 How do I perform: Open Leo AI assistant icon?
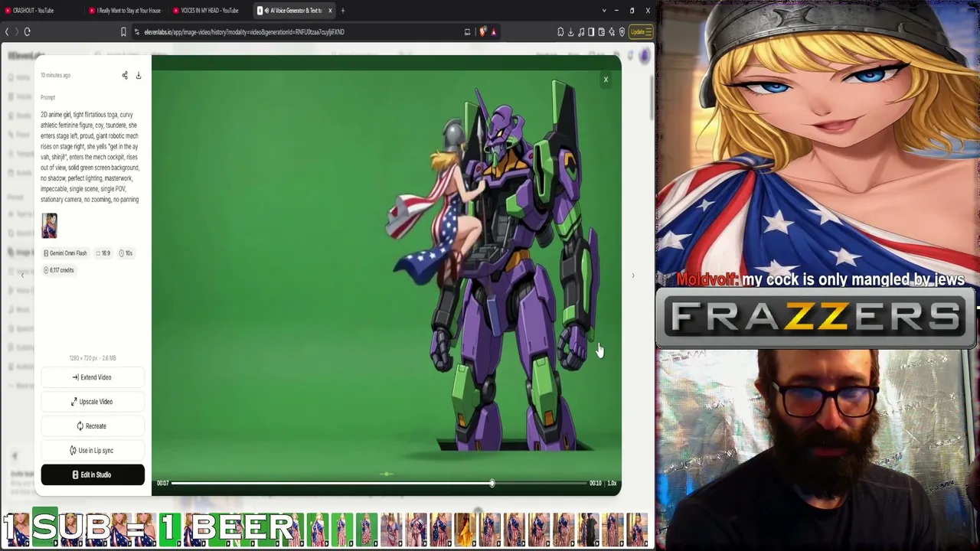[611, 32]
